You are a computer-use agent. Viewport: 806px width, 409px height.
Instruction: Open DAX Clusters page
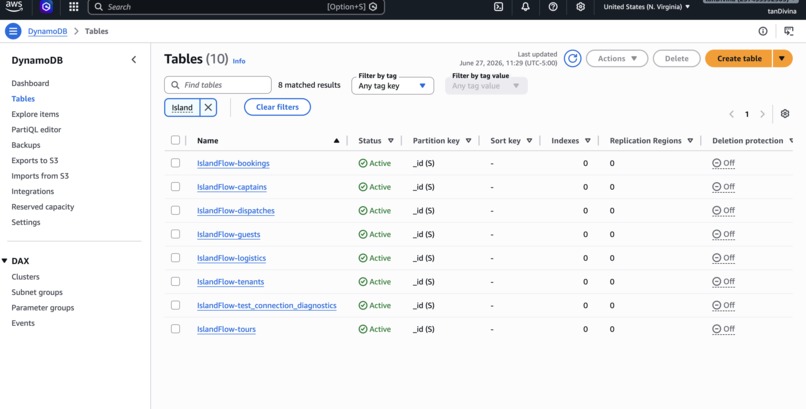(25, 276)
